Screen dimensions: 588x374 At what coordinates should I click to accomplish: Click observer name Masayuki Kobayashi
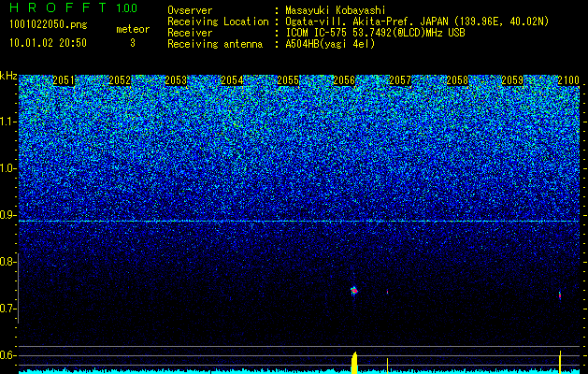pyautogui.click(x=336, y=10)
